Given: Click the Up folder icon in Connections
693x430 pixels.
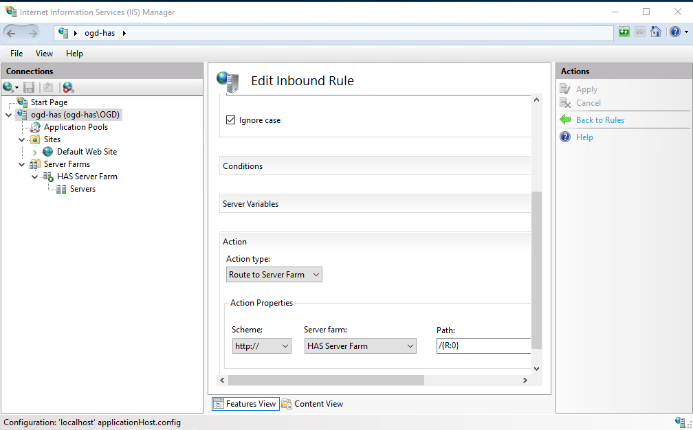Looking at the screenshot, I should point(48,88).
